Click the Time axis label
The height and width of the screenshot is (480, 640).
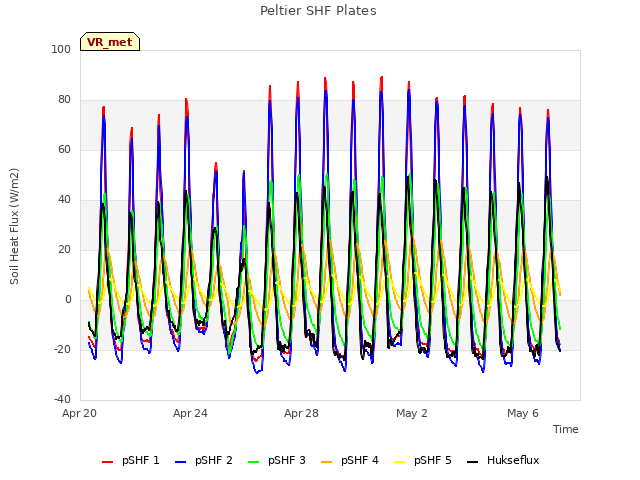point(566,429)
